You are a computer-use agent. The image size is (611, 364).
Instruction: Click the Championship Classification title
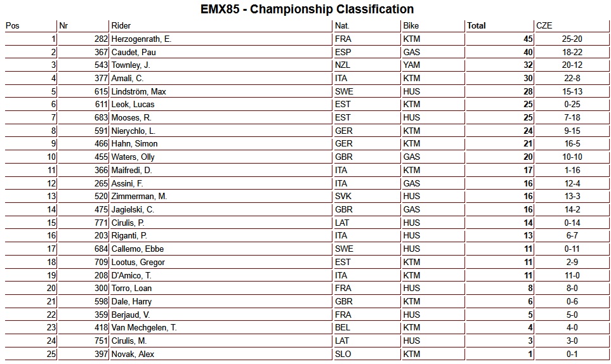click(x=306, y=9)
